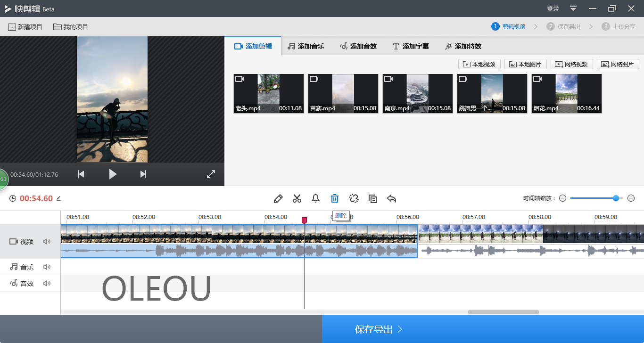The image size is (644, 343).
Task: Click the video preview image
Action: click(112, 99)
